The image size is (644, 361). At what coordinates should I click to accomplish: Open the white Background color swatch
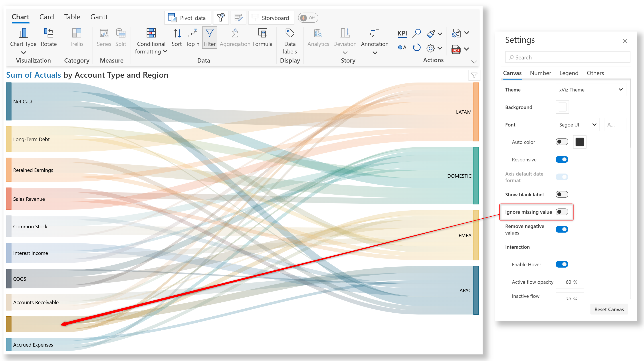(562, 107)
